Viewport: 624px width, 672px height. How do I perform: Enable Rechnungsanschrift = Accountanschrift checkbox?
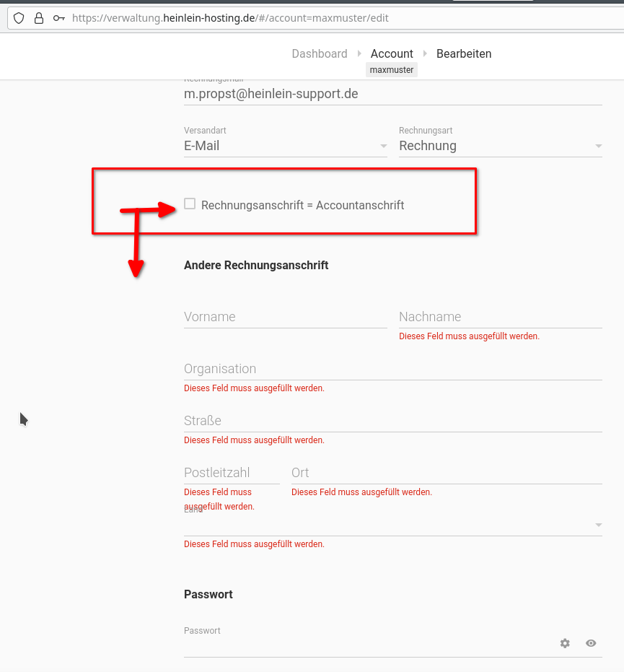(190, 204)
